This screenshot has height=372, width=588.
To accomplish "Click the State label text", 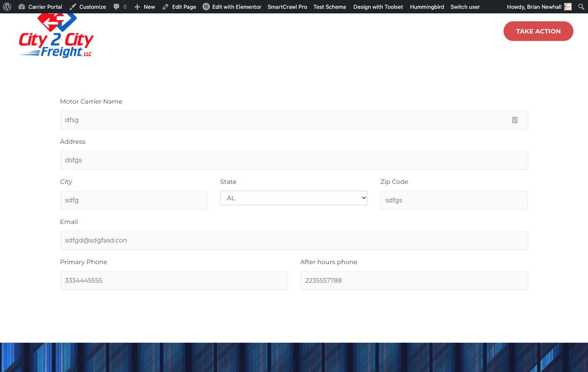I will pos(228,182).
